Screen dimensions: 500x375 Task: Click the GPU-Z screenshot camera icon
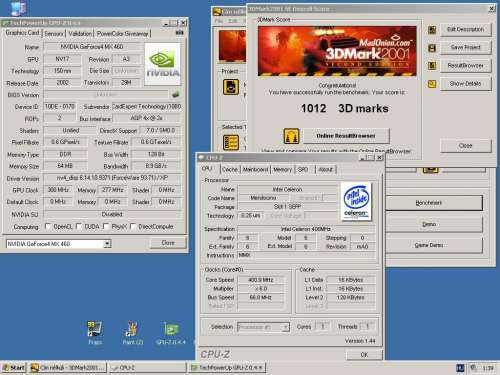click(179, 33)
